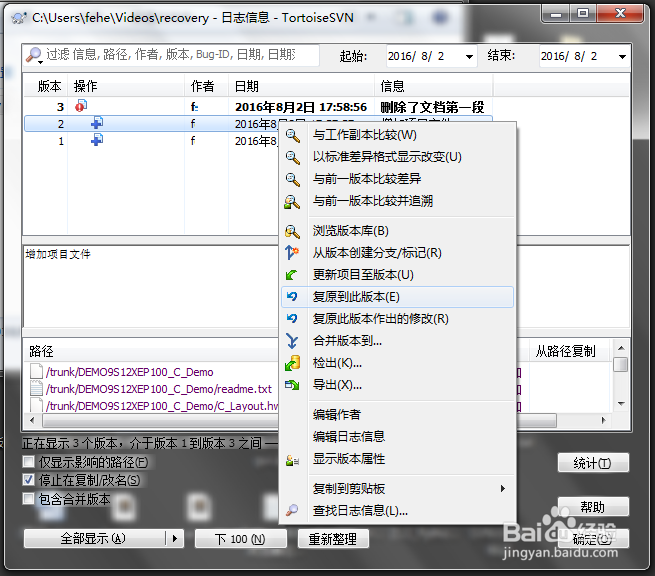
Task: Click the icon beside 以标准差异格式显示改变
Action: coord(292,157)
